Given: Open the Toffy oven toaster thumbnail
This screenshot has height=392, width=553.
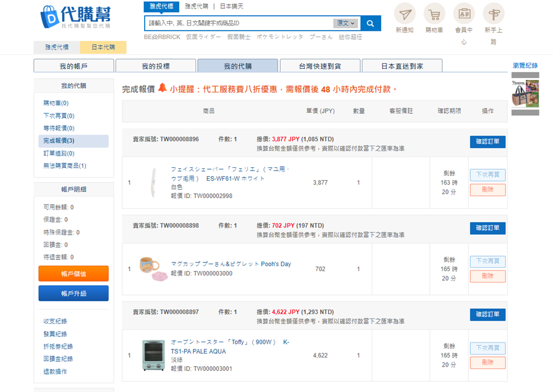Looking at the screenshot, I should (153, 355).
